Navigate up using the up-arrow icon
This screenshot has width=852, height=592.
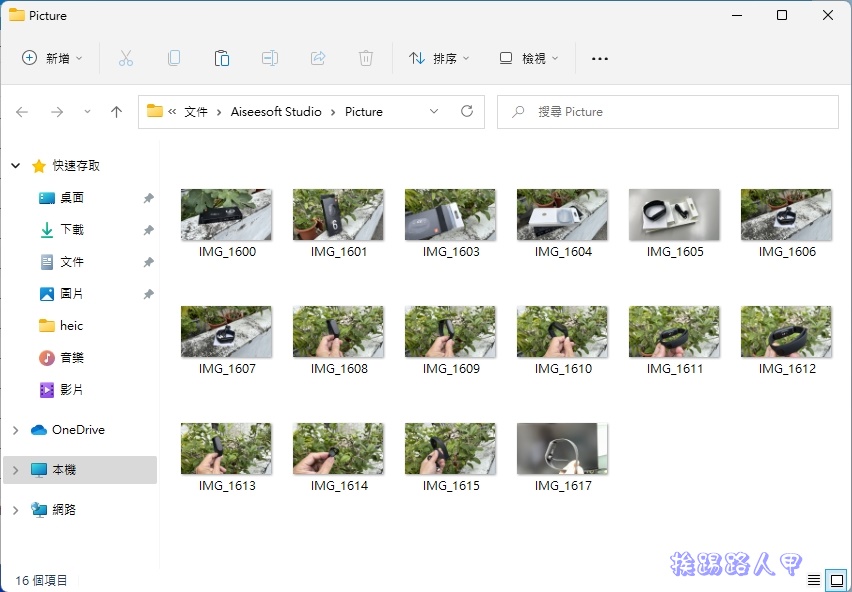point(116,112)
